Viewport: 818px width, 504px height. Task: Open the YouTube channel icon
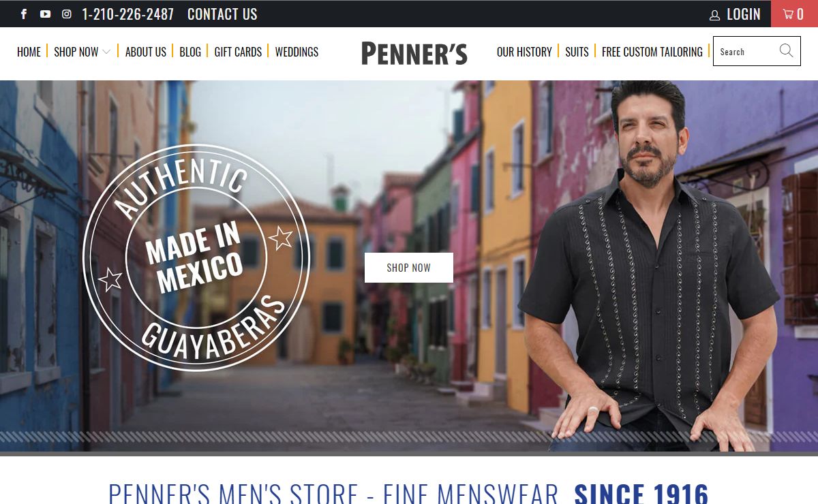(45, 14)
